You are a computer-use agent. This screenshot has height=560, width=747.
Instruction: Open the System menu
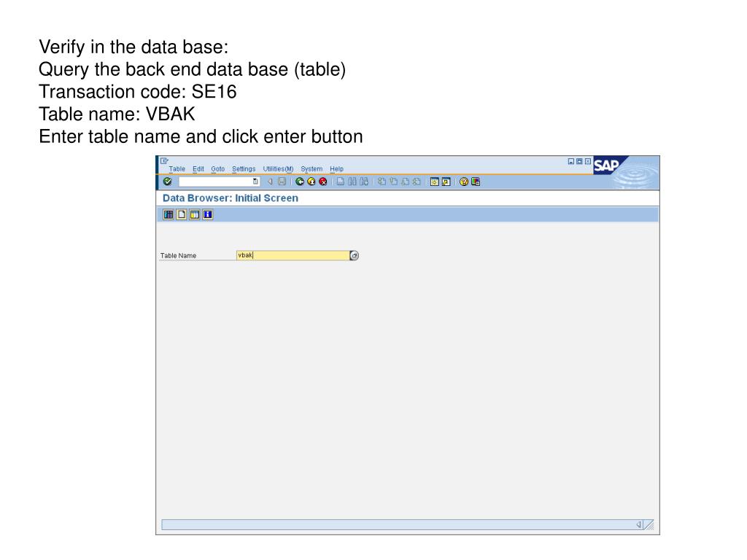tap(311, 168)
